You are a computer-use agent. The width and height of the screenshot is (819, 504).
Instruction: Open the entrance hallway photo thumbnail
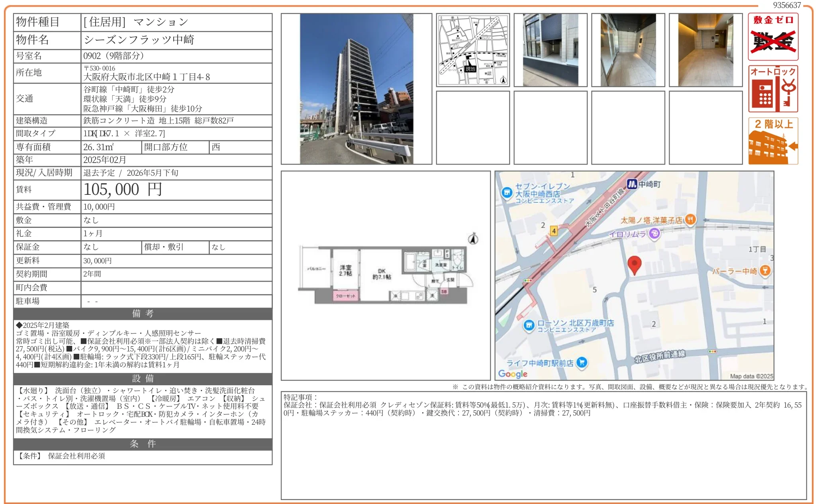point(705,49)
